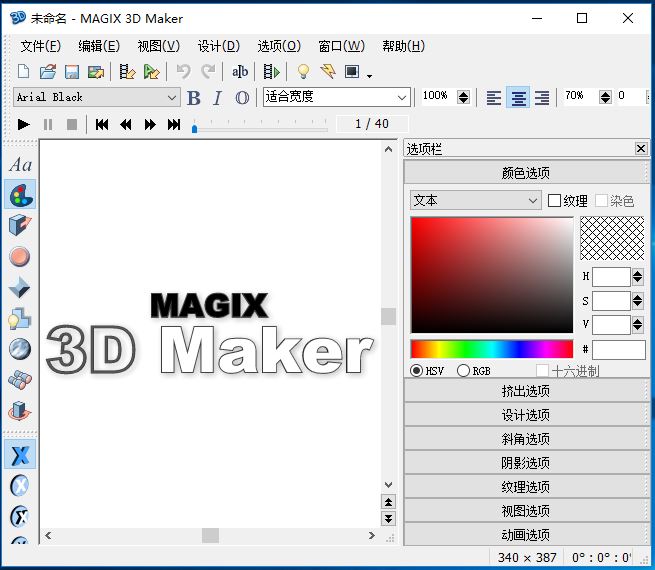Open the 适合宽度 dropdown
This screenshot has height=570, width=655.
click(337, 97)
